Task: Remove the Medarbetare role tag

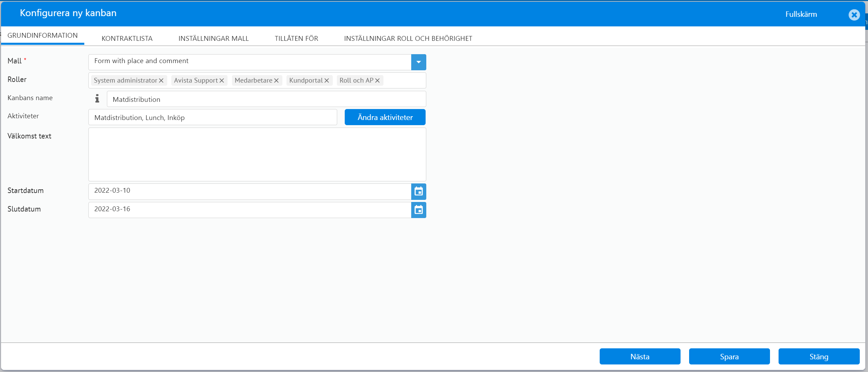Action: [276, 81]
